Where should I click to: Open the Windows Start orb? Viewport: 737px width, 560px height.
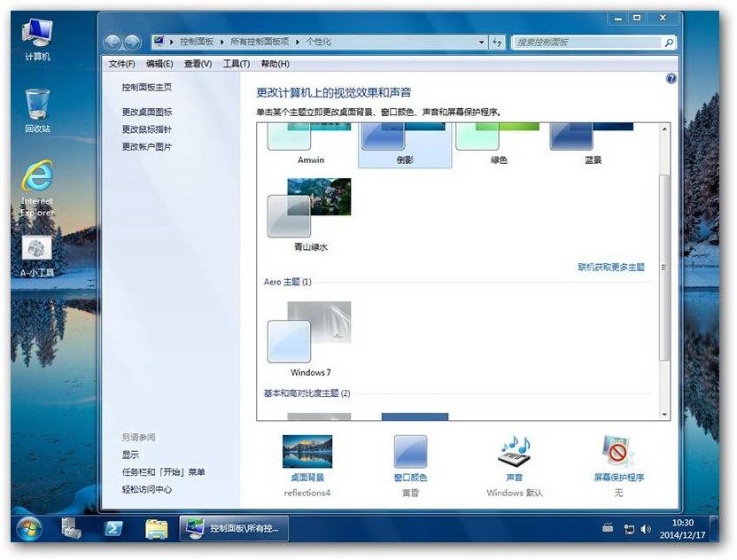click(x=29, y=528)
